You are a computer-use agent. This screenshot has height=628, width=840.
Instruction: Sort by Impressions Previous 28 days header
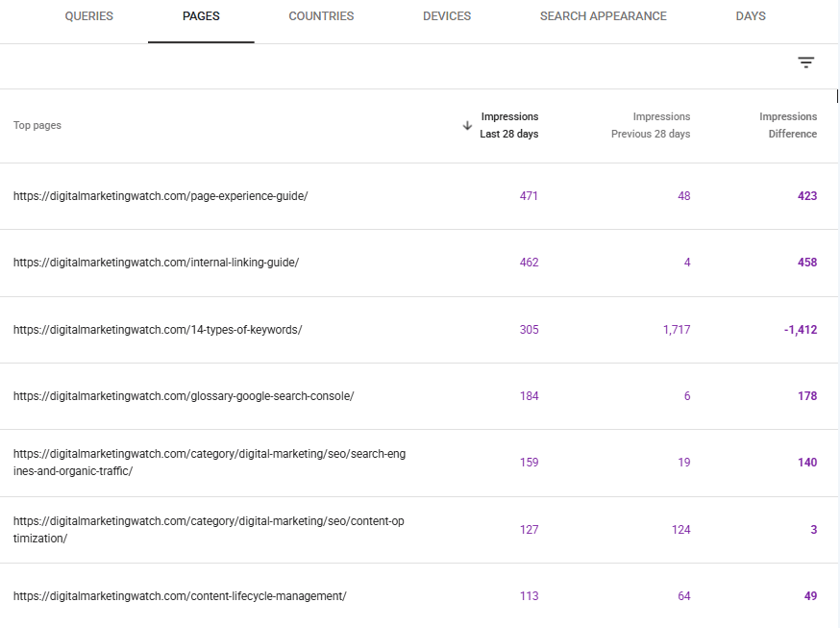[x=651, y=125]
